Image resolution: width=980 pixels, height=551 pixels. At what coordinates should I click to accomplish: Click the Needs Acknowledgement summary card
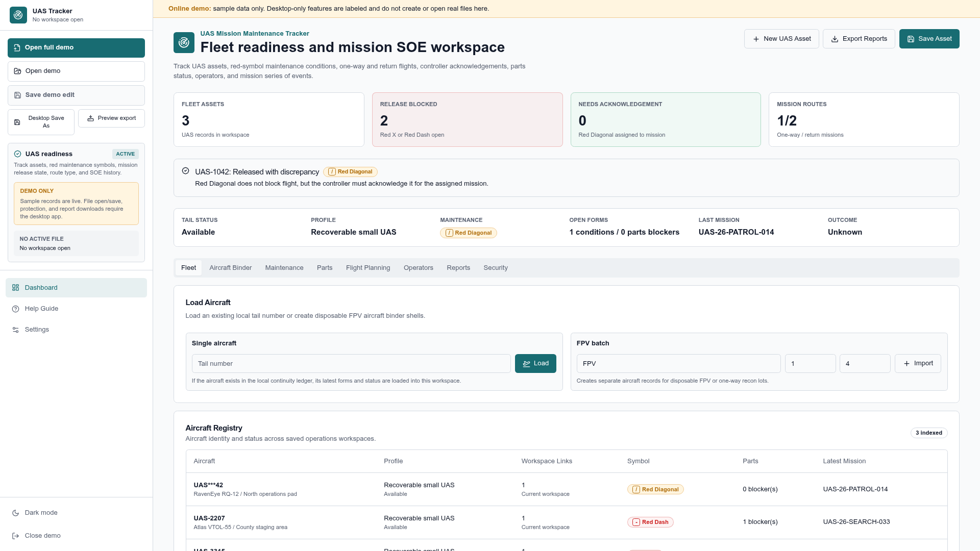pos(666,120)
